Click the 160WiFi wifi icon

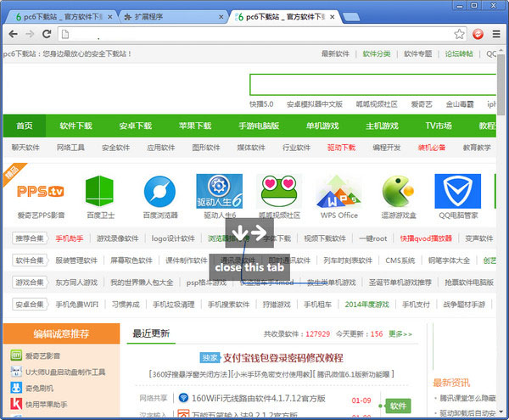tap(183, 398)
